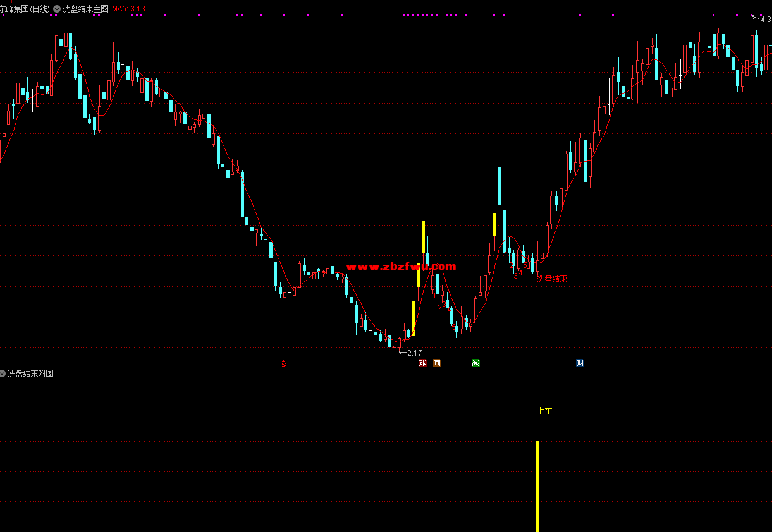772x532 pixels.
Task: Click the 东峰集团(日线) stock title
Action: coord(25,9)
